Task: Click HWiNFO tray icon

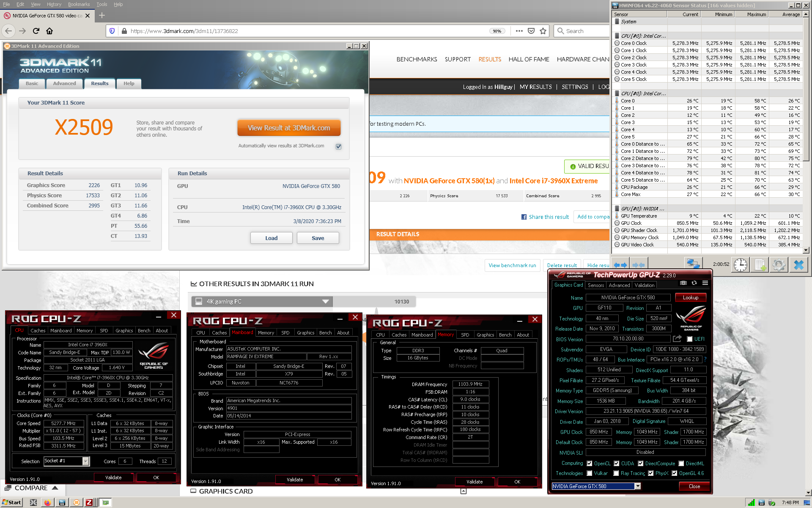Action: click(x=761, y=502)
